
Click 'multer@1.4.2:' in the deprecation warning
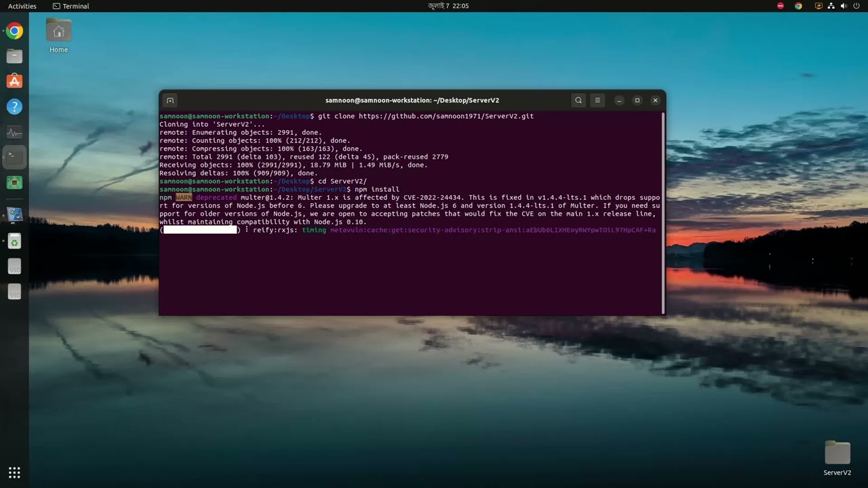(267, 198)
